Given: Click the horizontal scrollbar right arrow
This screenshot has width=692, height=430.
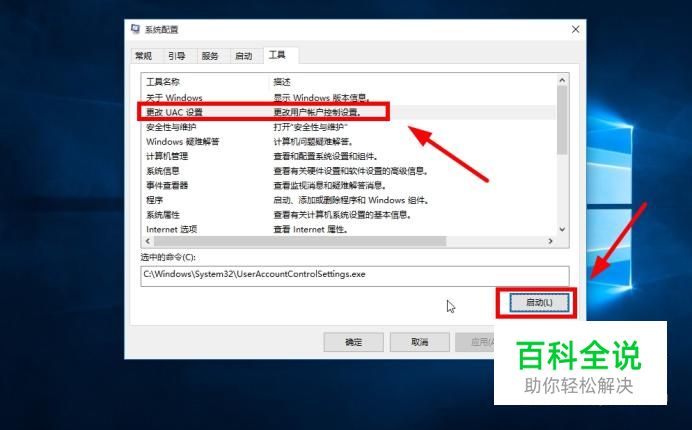Looking at the screenshot, I should coord(550,241).
